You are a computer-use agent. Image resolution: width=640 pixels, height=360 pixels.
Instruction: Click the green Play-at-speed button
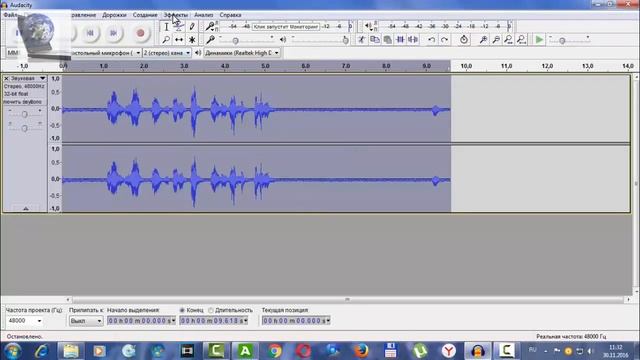point(539,40)
